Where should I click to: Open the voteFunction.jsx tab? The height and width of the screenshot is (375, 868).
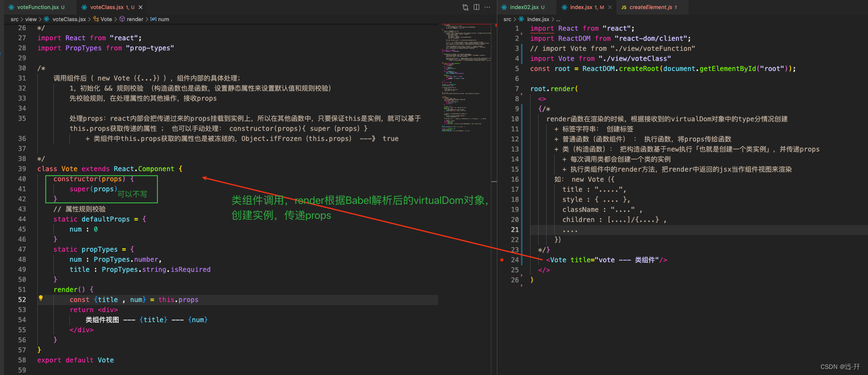tap(38, 7)
